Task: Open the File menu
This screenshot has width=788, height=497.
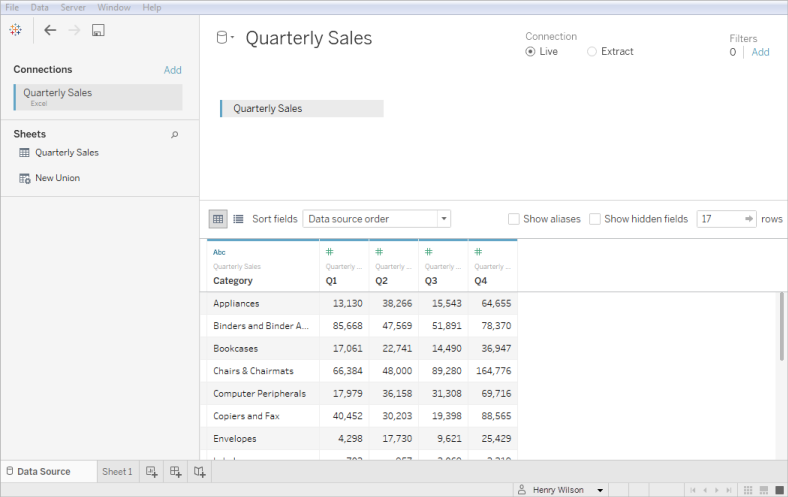Action: click(12, 8)
